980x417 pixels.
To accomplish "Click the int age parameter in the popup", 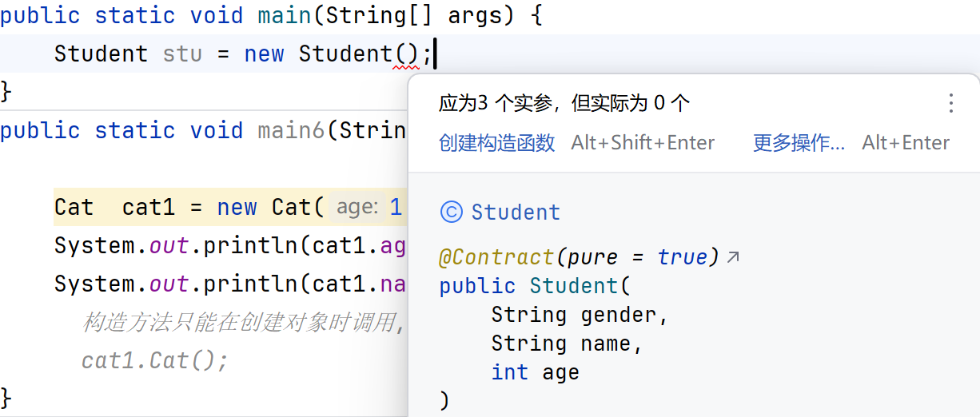I will pyautogui.click(x=535, y=372).
